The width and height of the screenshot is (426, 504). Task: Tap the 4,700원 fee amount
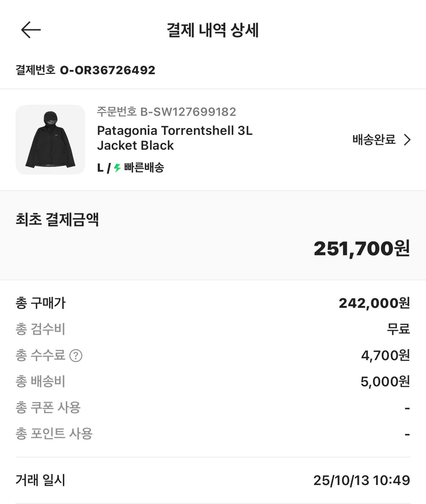pyautogui.click(x=385, y=355)
